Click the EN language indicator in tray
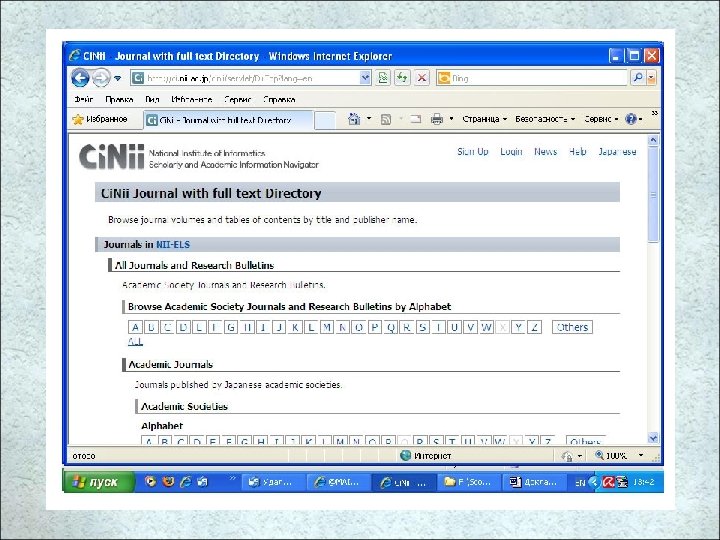 coord(580,483)
